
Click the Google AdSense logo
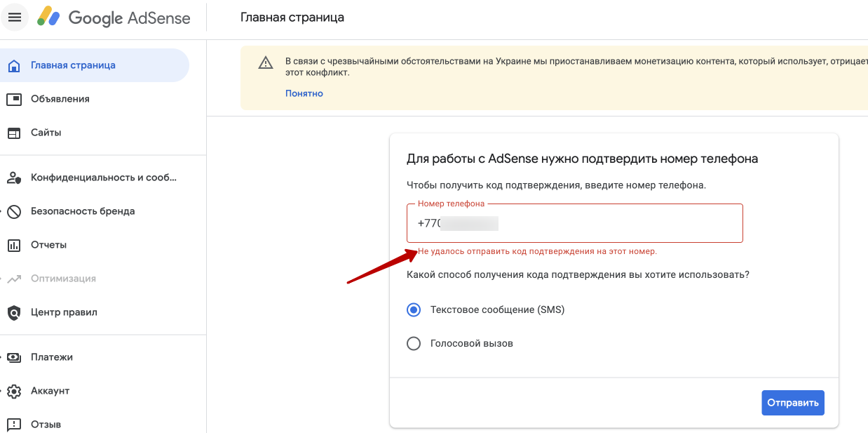pos(114,18)
